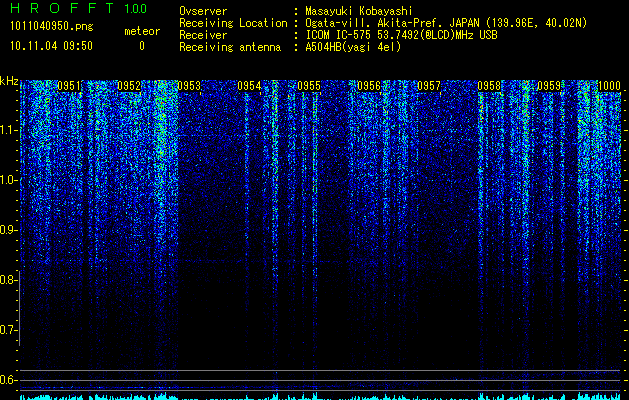The image size is (629, 400).
Task: Click the 0.8 frequency axis label
Action: (x=8, y=280)
